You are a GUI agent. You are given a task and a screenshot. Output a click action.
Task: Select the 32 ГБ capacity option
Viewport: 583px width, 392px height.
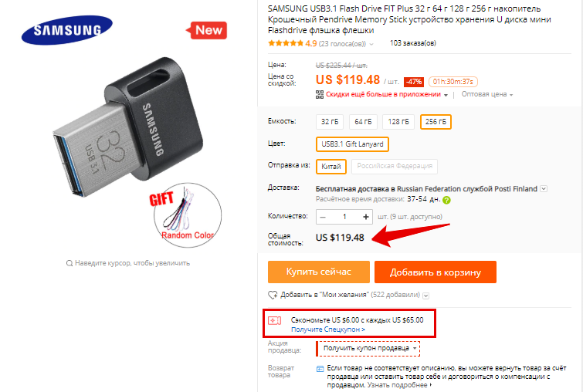coord(330,122)
